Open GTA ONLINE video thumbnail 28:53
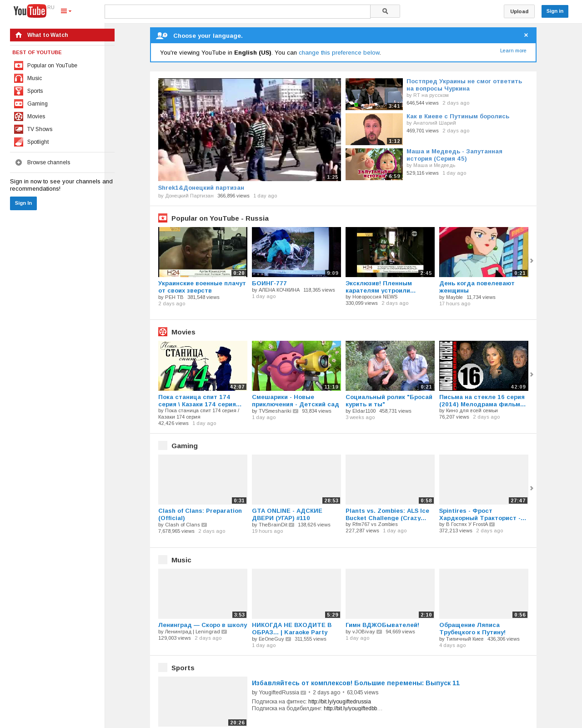This screenshot has height=728, width=582. (296, 480)
